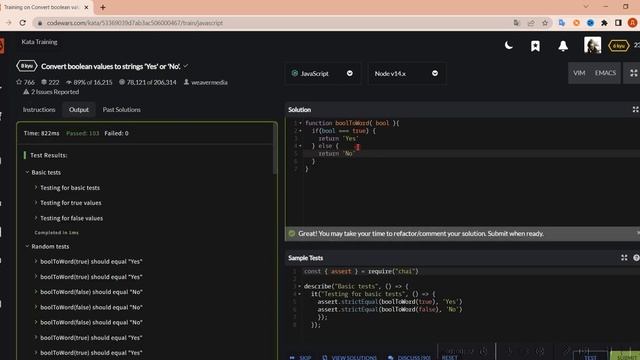The image size is (640, 360).
Task: Click the 6 kyu rank badge in header
Action: click(x=618, y=46)
